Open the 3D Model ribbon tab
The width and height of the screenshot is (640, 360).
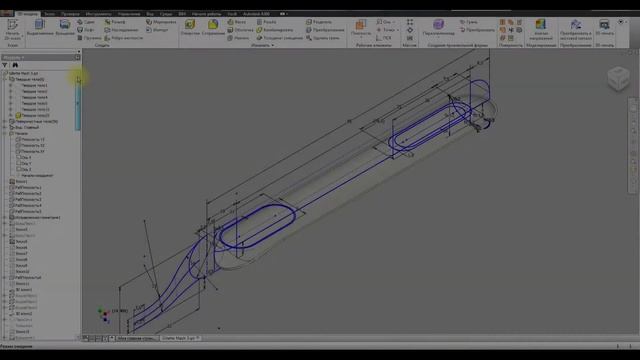[x=28, y=14]
